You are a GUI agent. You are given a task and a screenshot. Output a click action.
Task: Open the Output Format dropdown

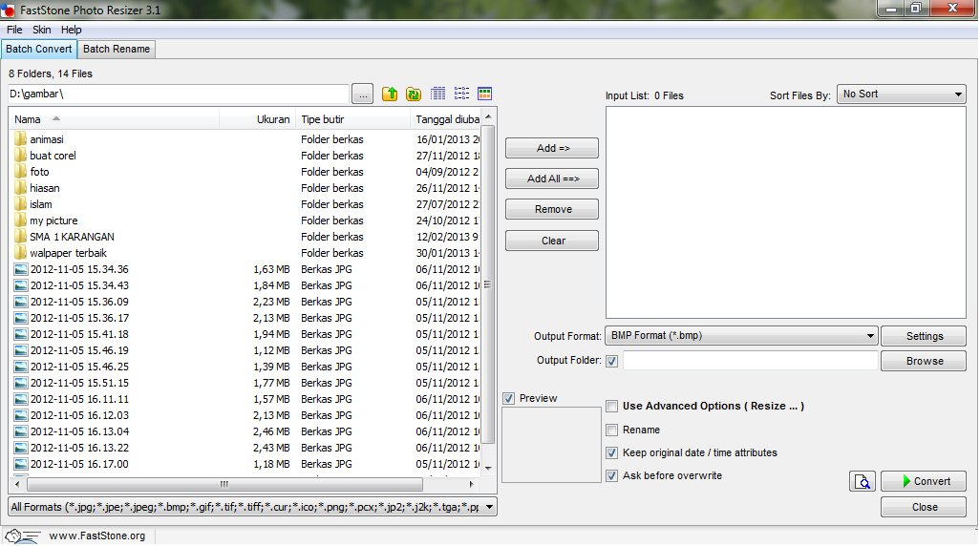(x=741, y=335)
